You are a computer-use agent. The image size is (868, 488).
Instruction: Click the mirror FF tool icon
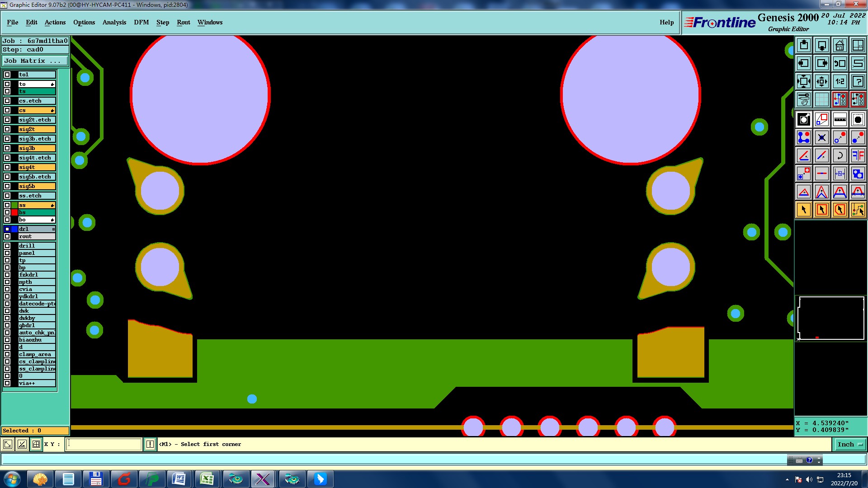(x=858, y=156)
